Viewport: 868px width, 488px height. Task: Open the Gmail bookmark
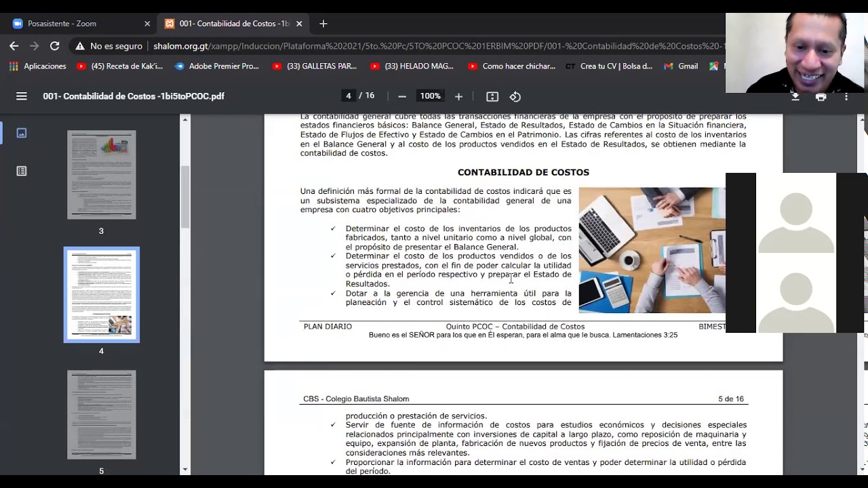click(681, 66)
